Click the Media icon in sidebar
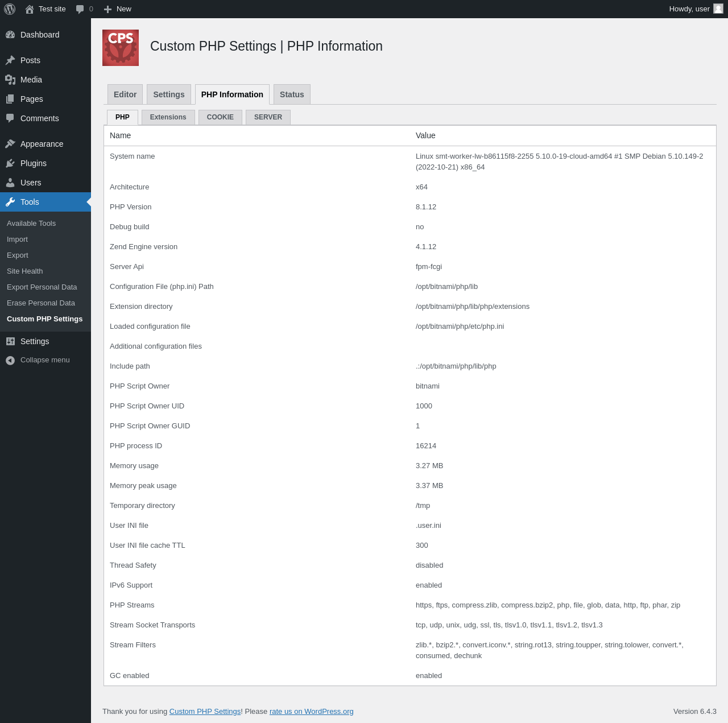Viewport: 728px width, 723px height. [10, 80]
